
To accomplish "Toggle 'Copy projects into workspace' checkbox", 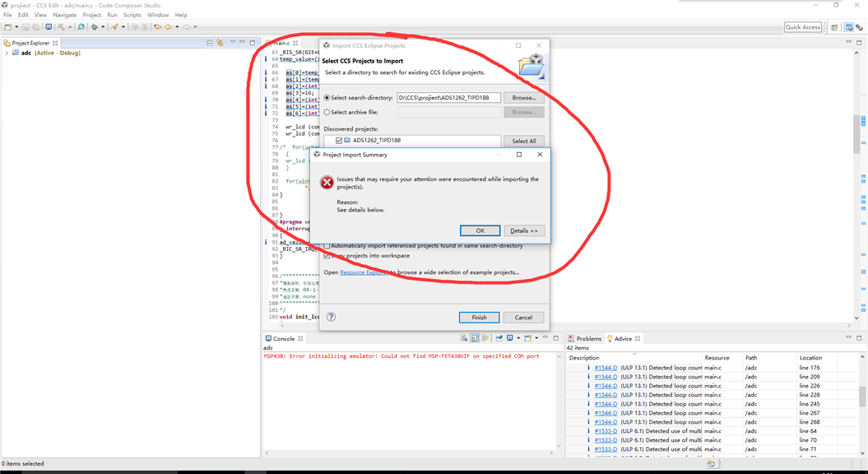I will [327, 256].
